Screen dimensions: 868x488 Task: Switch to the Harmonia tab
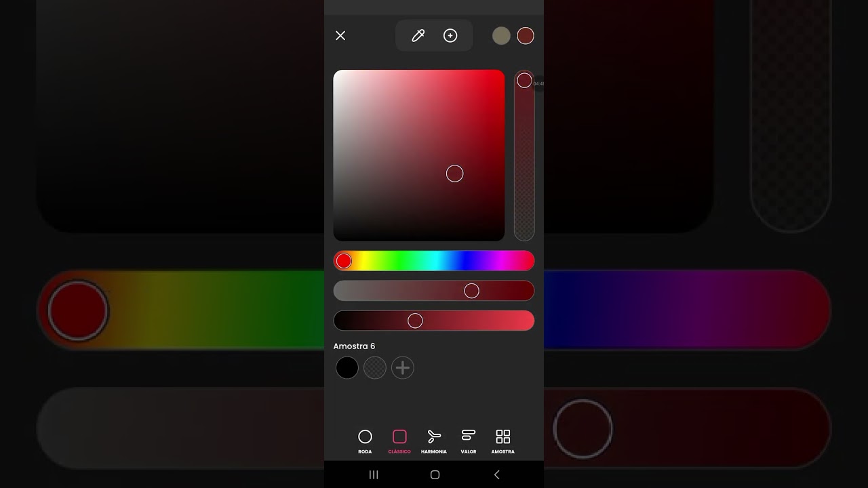[x=434, y=441]
